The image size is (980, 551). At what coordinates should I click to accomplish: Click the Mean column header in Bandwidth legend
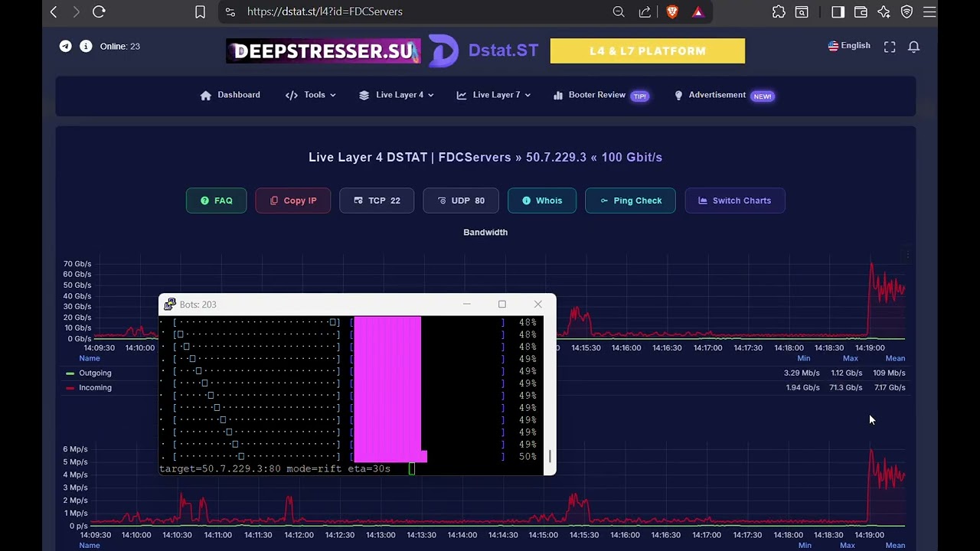[x=895, y=358]
